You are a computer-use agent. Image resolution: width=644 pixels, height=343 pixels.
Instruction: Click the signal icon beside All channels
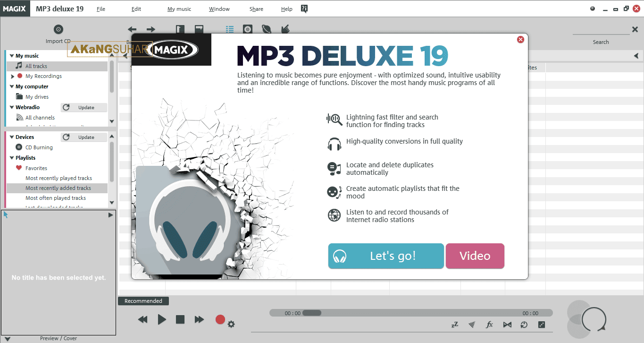click(19, 118)
